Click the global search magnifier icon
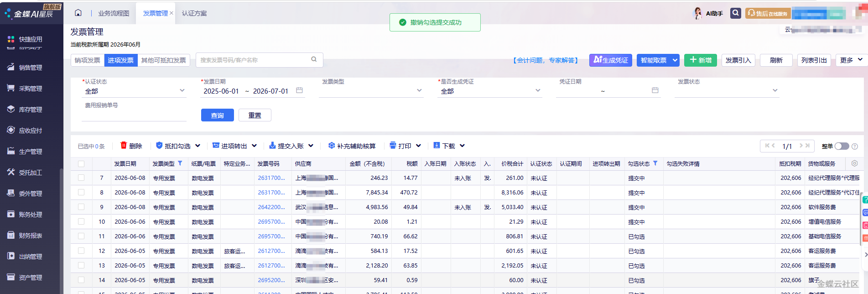 tap(735, 13)
